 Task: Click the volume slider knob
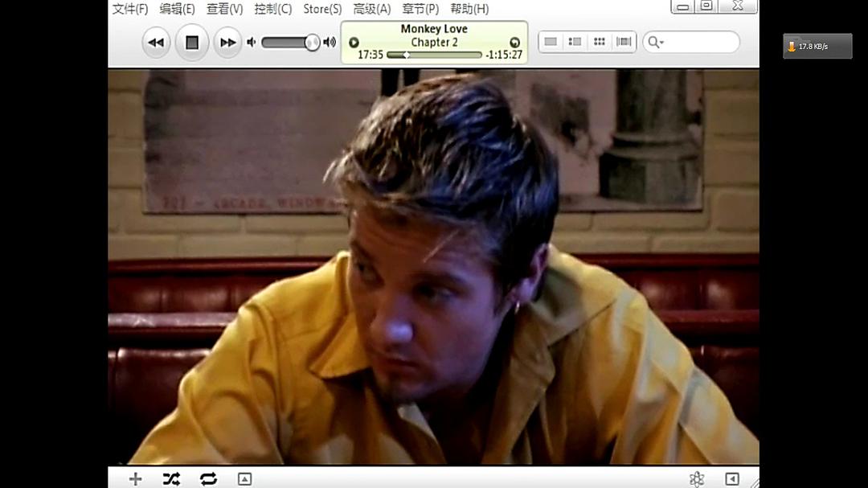pyautogui.click(x=312, y=43)
